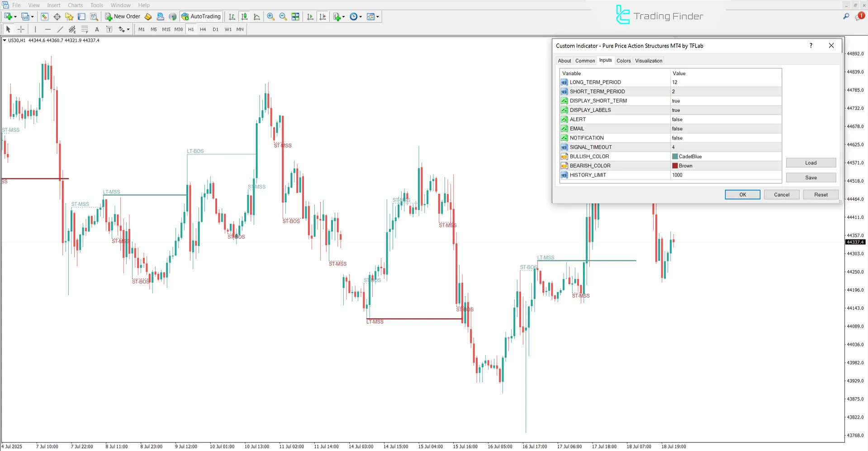Activate the candlestick chart display icon
Image resolution: width=868 pixels, height=451 pixels.
(245, 17)
